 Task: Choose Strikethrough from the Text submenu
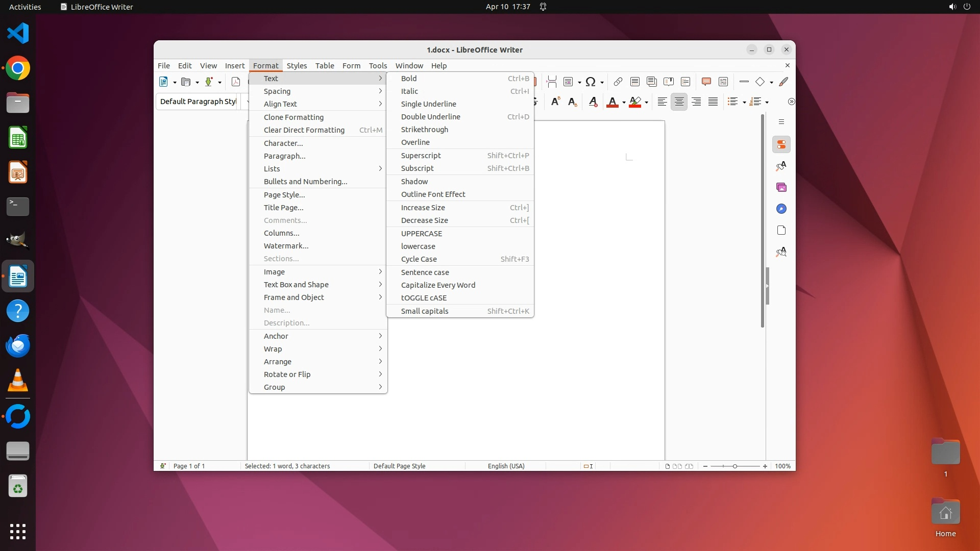424,130
